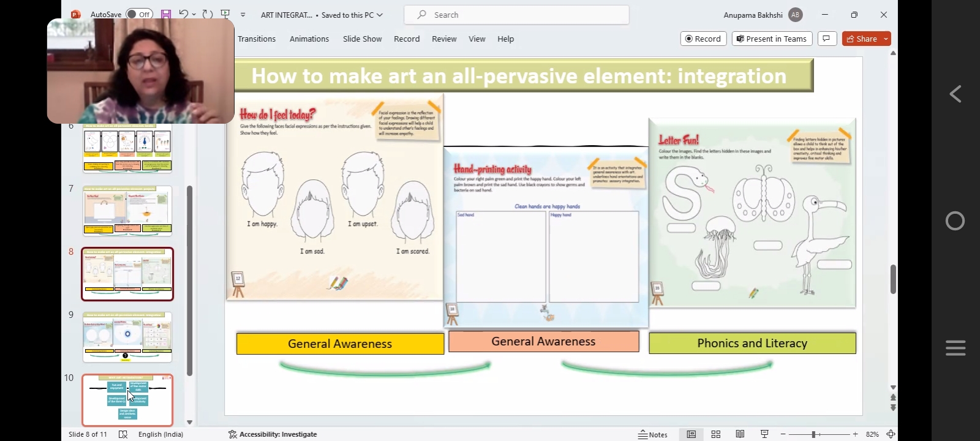This screenshot has height=441, width=980.
Task: Go to next slide double-arrow
Action: 893,407
